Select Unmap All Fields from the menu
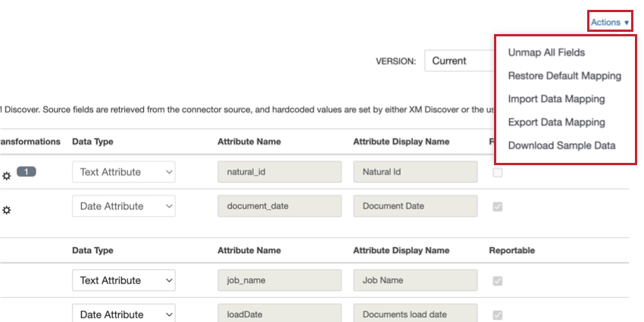Image resolution: width=644 pixels, height=322 pixels. coord(546,53)
